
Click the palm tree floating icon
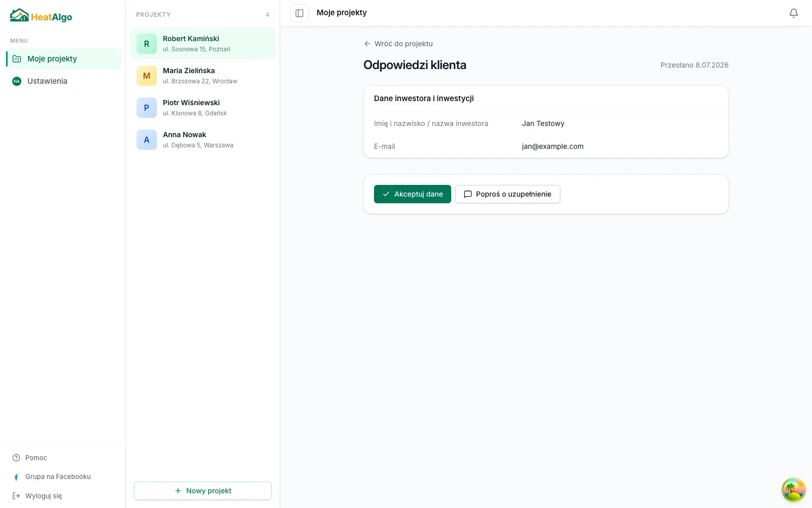794,490
